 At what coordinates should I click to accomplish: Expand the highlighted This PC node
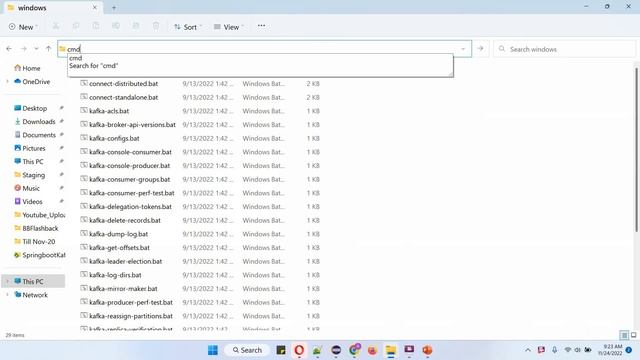coord(7,281)
